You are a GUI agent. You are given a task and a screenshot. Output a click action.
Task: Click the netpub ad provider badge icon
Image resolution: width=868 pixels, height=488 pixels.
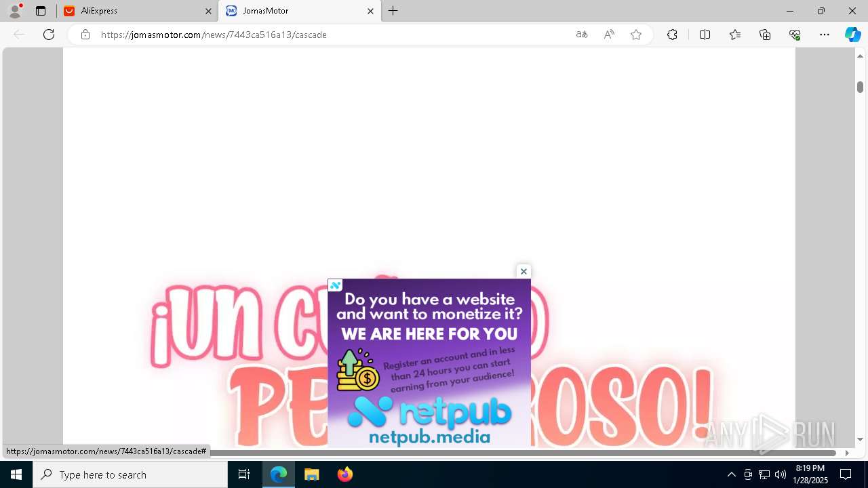click(x=335, y=285)
